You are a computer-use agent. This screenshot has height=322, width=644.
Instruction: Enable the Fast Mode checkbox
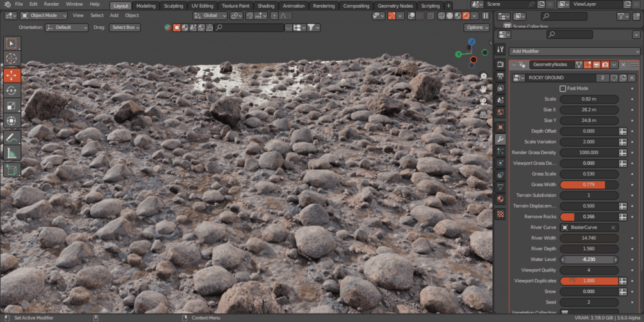point(563,88)
